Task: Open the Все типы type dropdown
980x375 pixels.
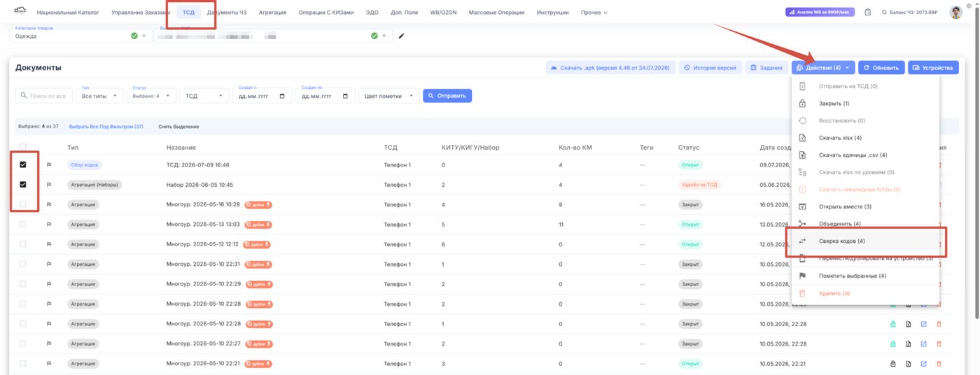Action: click(x=100, y=96)
